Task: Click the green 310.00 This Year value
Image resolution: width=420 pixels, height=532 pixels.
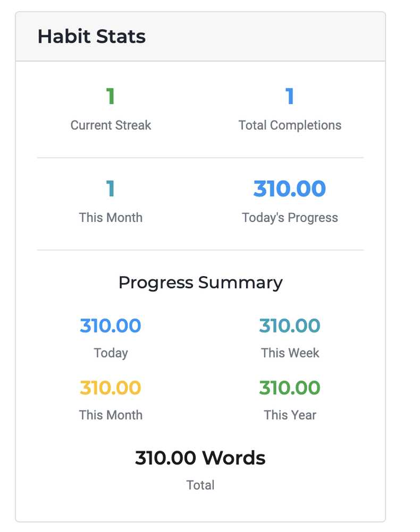Action: pos(290,388)
